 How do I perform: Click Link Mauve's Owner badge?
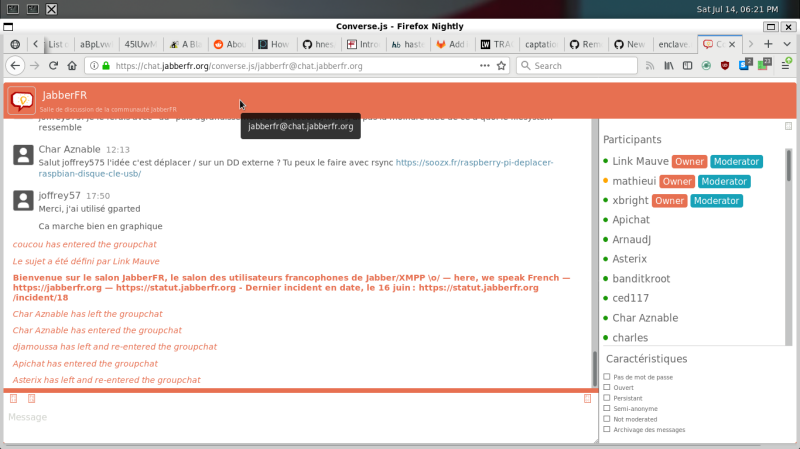click(689, 162)
